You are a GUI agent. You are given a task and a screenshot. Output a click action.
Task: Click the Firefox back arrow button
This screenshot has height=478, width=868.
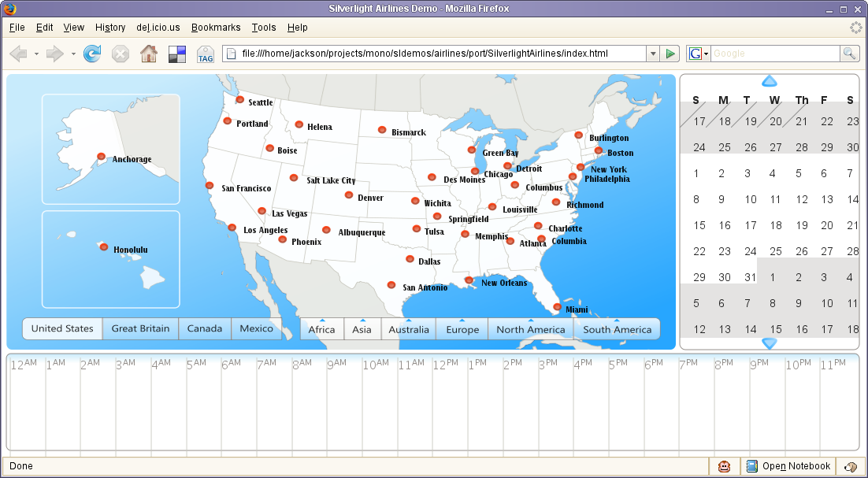pyautogui.click(x=19, y=54)
